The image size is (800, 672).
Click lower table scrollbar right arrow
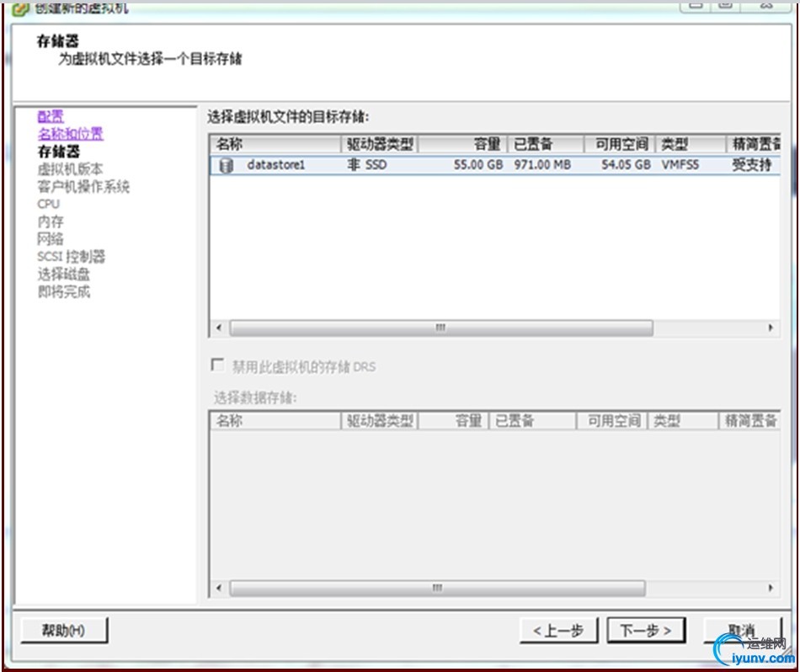[771, 588]
